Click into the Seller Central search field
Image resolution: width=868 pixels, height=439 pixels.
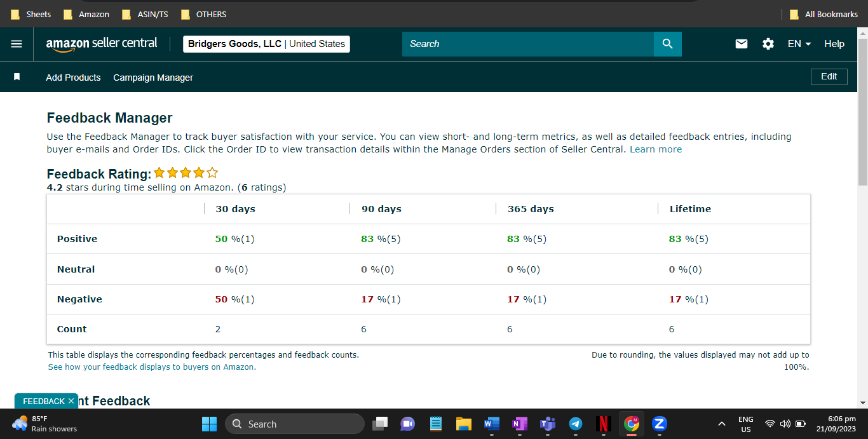coord(528,44)
